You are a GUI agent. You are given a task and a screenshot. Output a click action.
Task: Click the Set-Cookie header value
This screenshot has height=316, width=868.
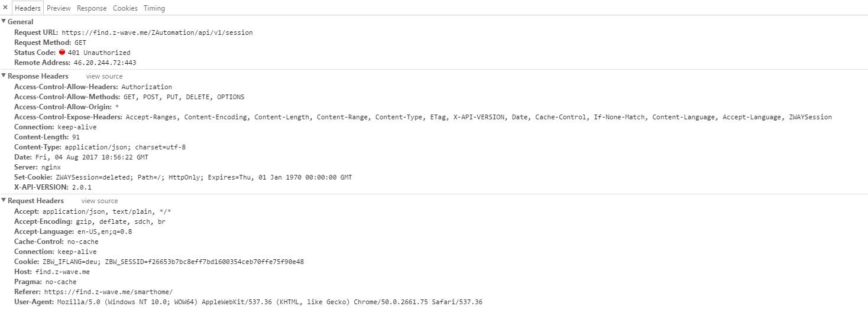pyautogui.click(x=203, y=177)
